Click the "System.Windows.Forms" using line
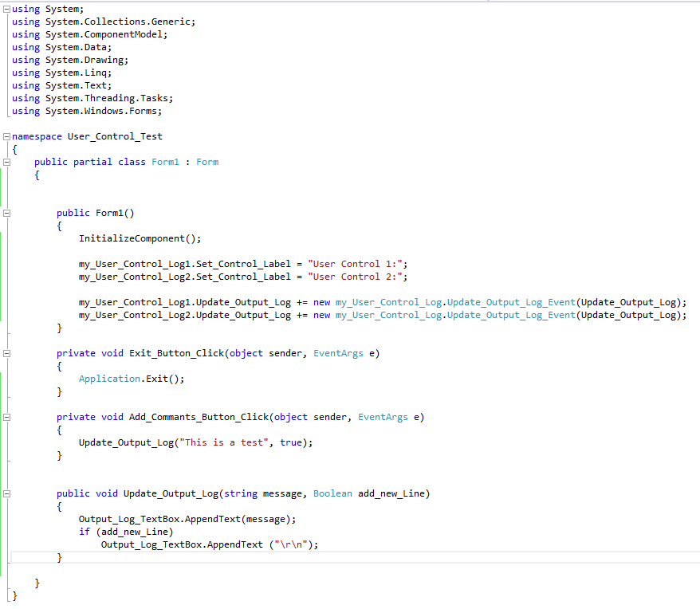 (87, 111)
